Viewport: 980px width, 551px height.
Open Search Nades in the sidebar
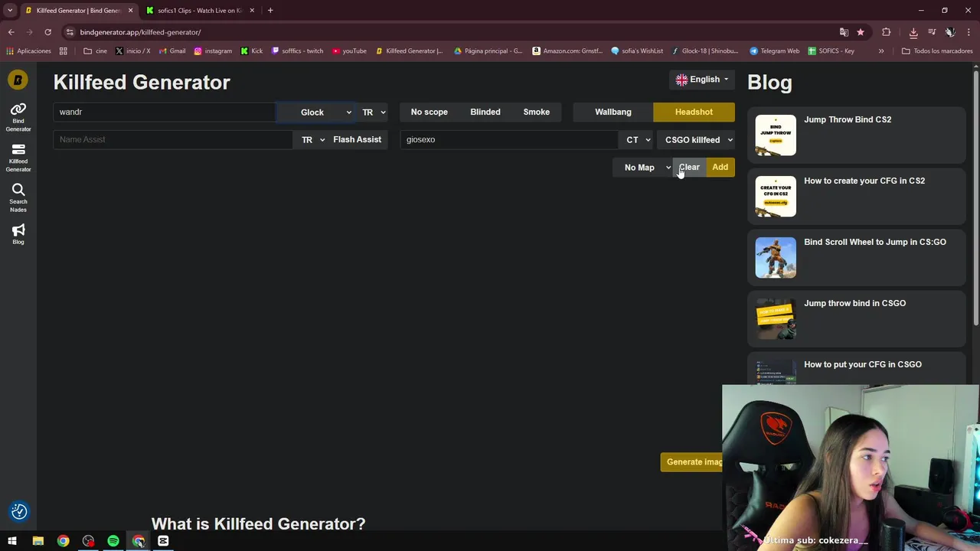[x=18, y=198]
